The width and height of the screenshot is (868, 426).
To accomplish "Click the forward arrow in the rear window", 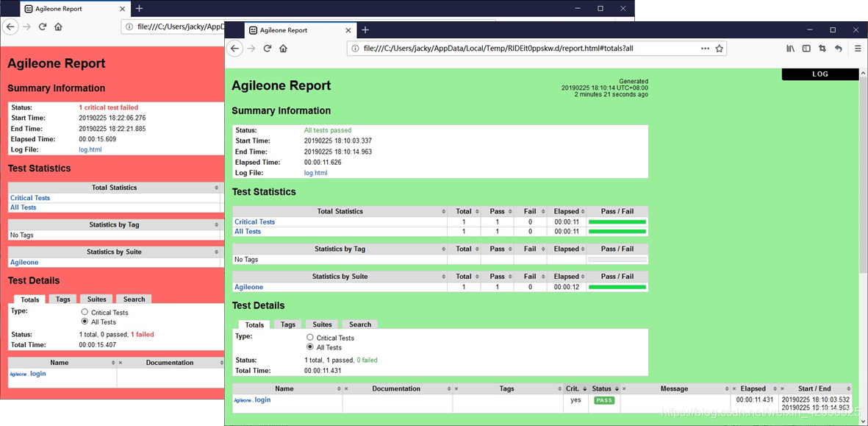I will pyautogui.click(x=26, y=26).
